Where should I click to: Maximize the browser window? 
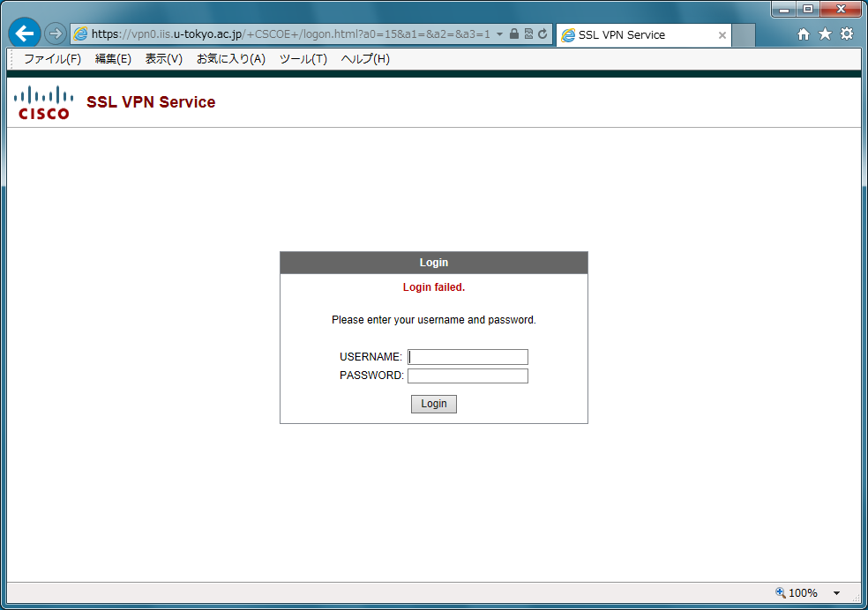tap(808, 10)
